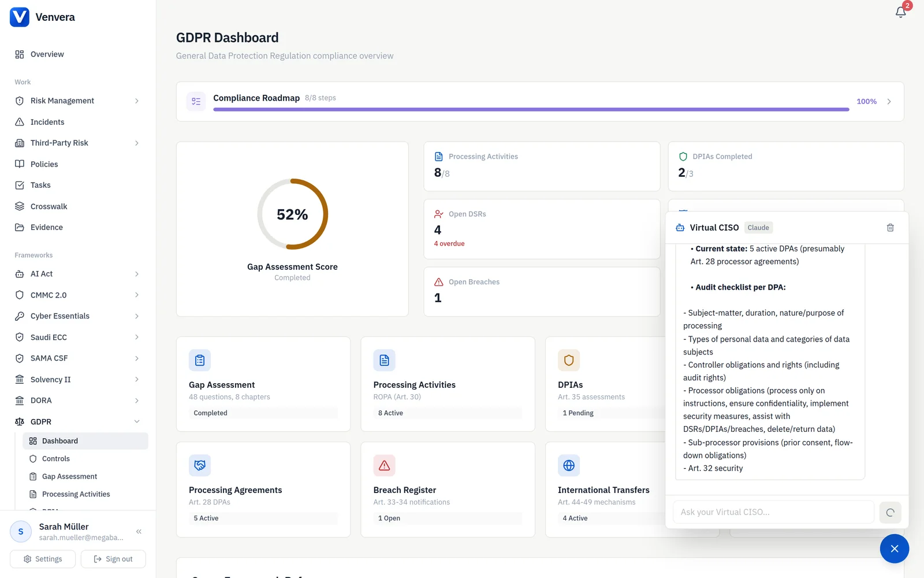The image size is (924, 578).
Task: Send message in Virtual CISO chat
Action: click(890, 512)
